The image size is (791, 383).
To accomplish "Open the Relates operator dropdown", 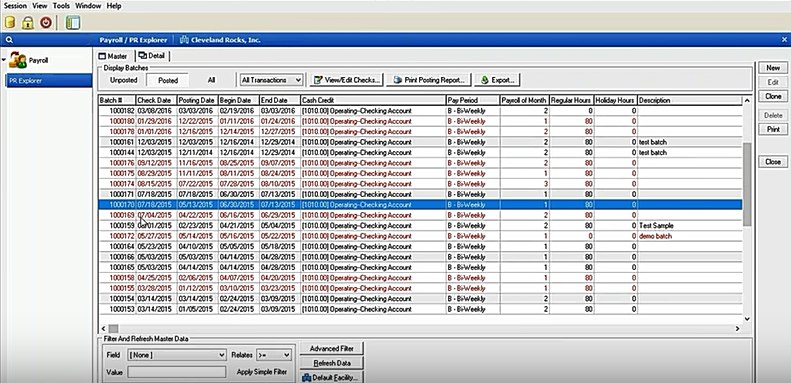I will pos(273,355).
